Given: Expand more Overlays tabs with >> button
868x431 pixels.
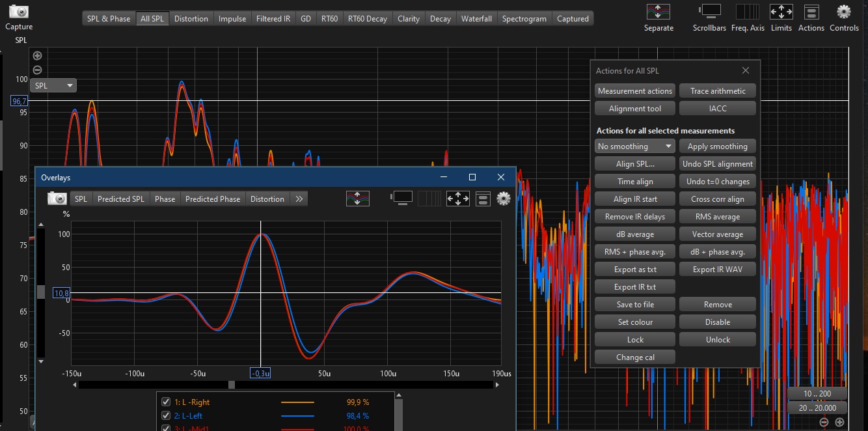Looking at the screenshot, I should (x=299, y=199).
